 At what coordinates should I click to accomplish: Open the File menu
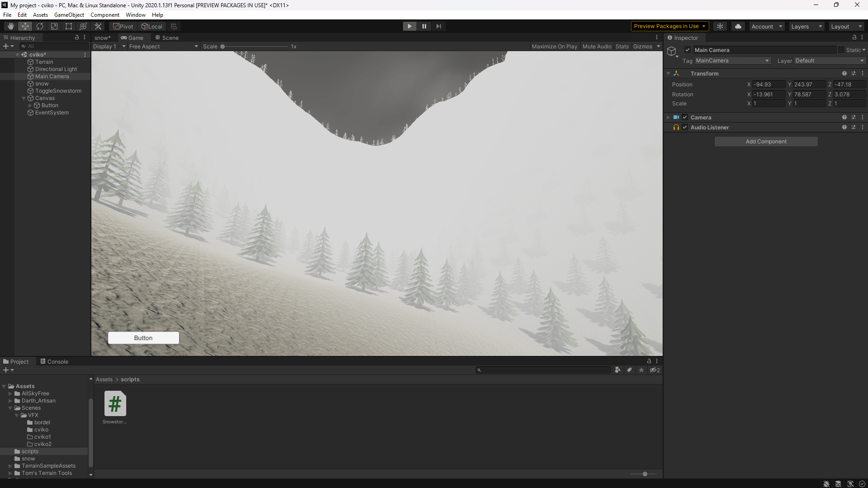(7, 14)
